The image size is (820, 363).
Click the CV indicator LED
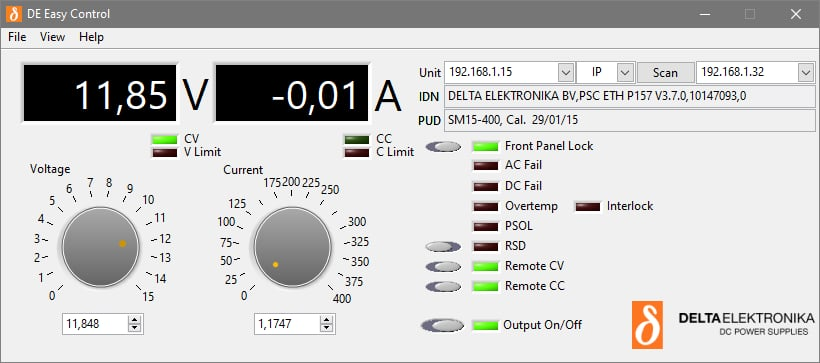coord(165,139)
